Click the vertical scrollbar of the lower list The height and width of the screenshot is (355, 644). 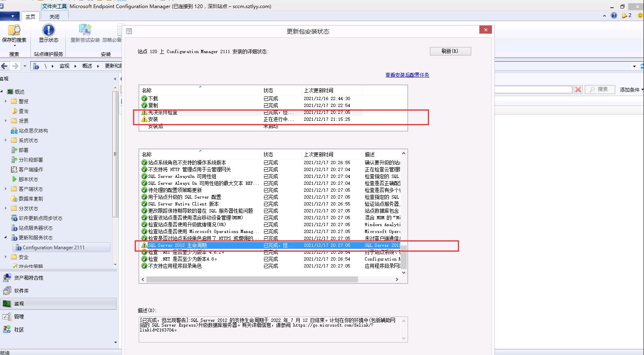(x=404, y=257)
